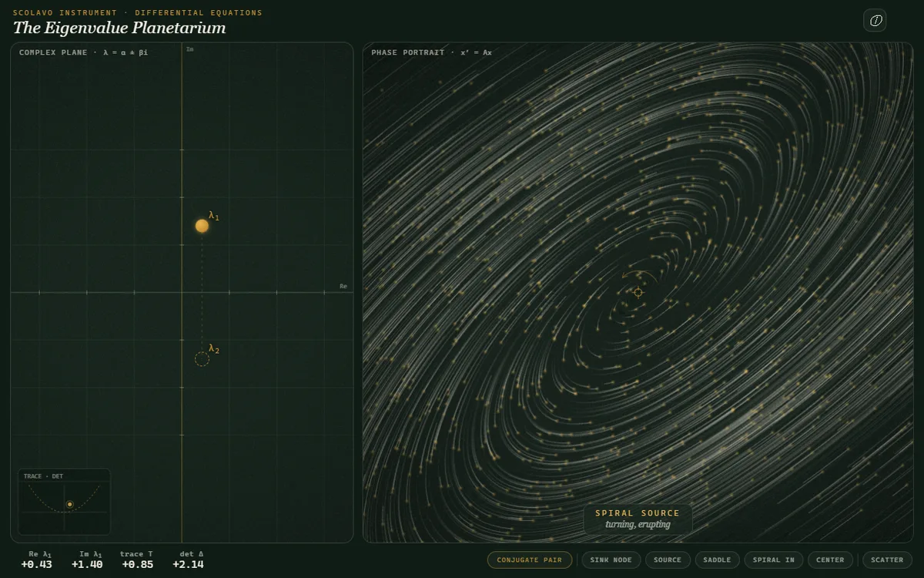Viewport: 924px width, 578px height.
Task: Click the 'turning, erupting' subtitle text
Action: click(638, 524)
